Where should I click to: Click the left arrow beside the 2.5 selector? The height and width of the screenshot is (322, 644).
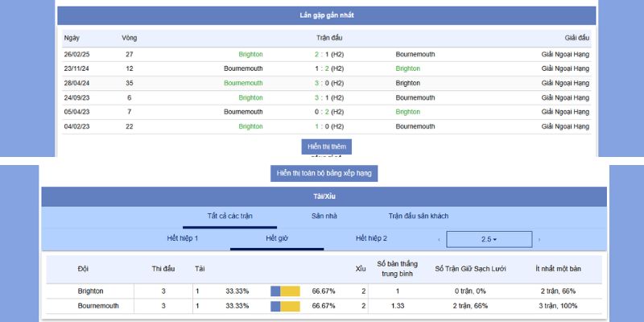(439, 239)
